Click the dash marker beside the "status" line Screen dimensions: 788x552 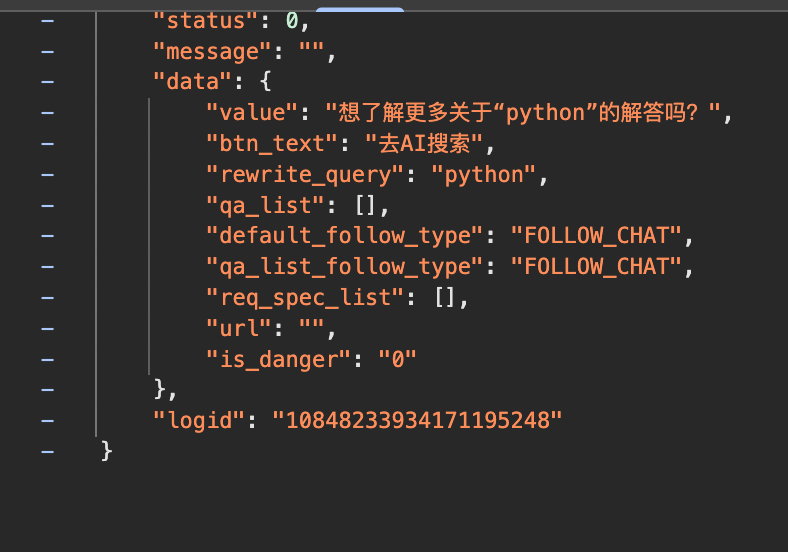48,20
